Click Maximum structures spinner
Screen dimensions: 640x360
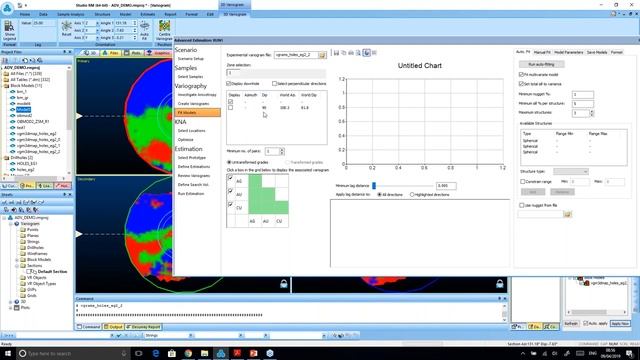click(x=591, y=113)
